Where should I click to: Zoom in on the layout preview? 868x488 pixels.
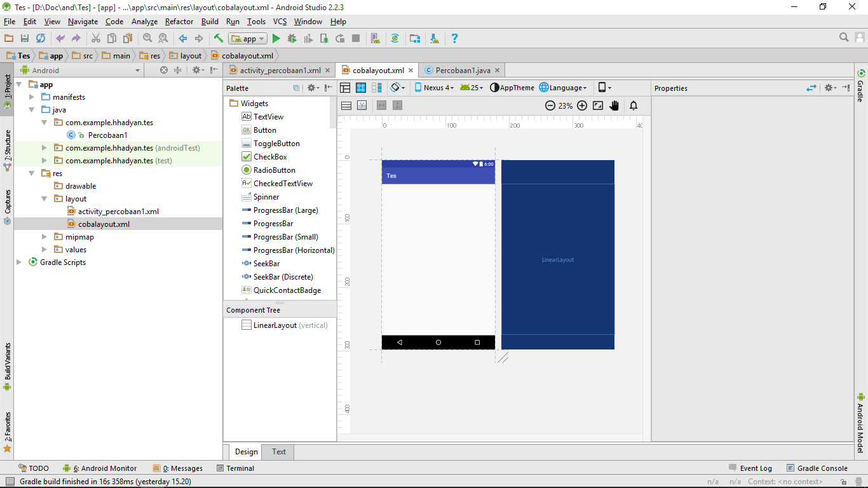tap(582, 105)
